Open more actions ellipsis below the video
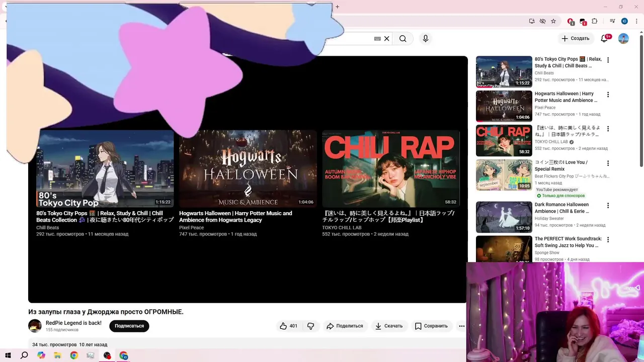Viewport: 644px width, 362px height. [x=461, y=326]
